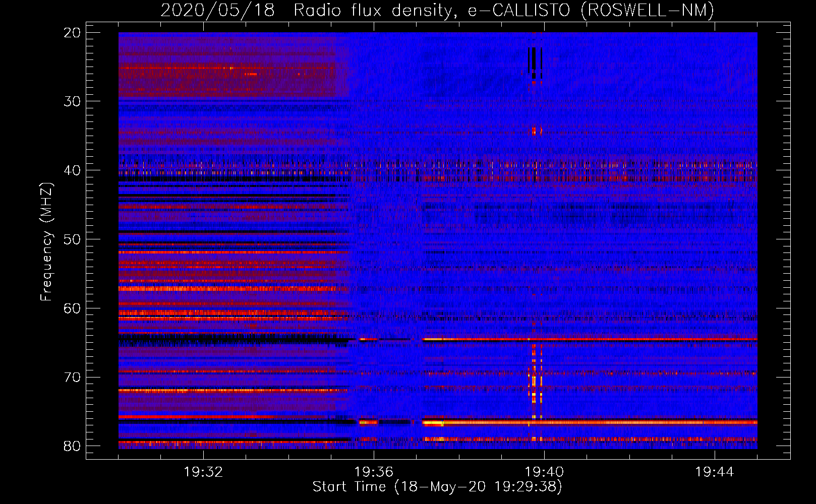Click the 30 MHz frequency tick label

[72, 101]
